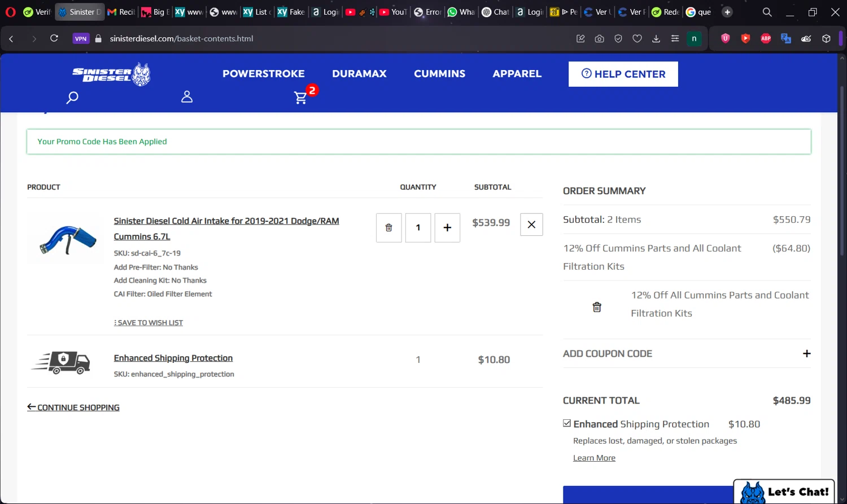Click edit/pinboard icon in address bar
The height and width of the screenshot is (504, 847).
click(580, 38)
